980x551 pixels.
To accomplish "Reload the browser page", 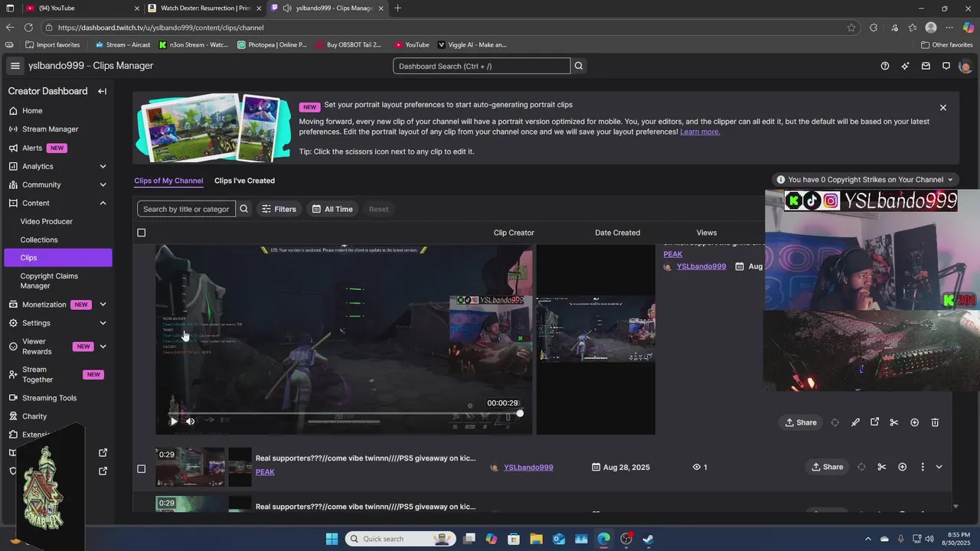I will [x=28, y=28].
